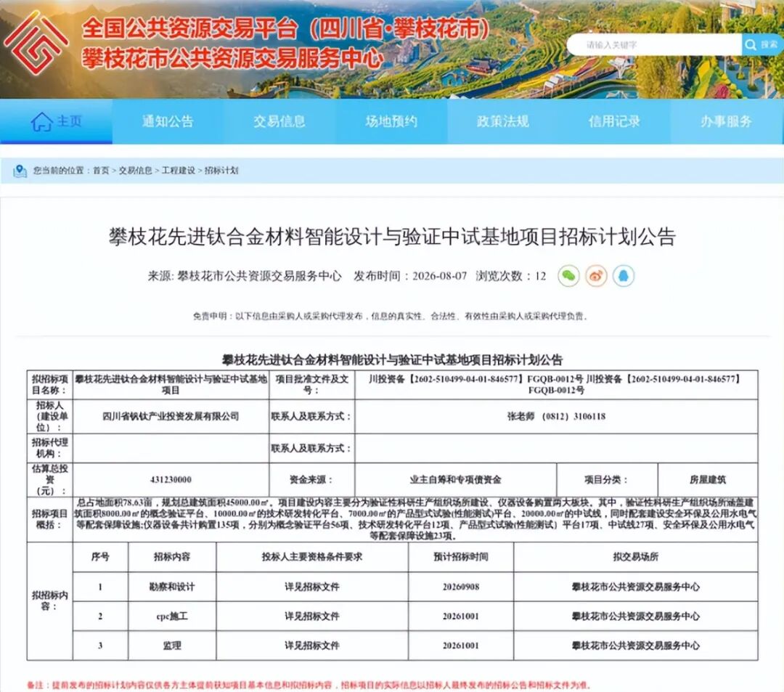This screenshot has height=692, width=784.
Task: Click epc施工 row date 20261001
Action: (460, 616)
